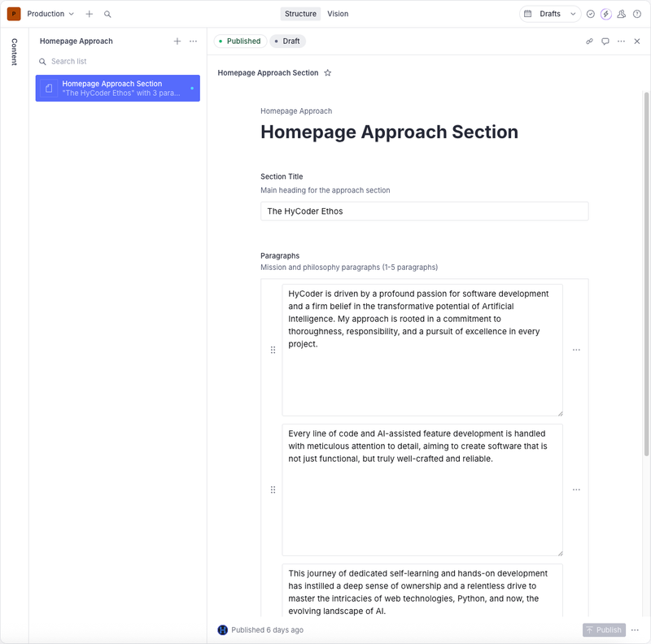Click the Section Title input field
Screen dimensions: 651x644
pos(424,211)
